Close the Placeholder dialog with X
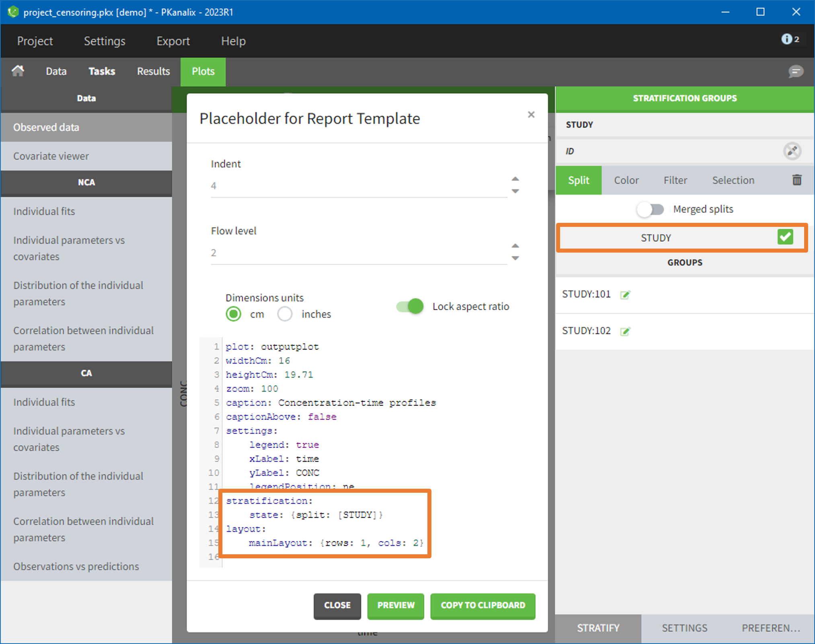 531,115
